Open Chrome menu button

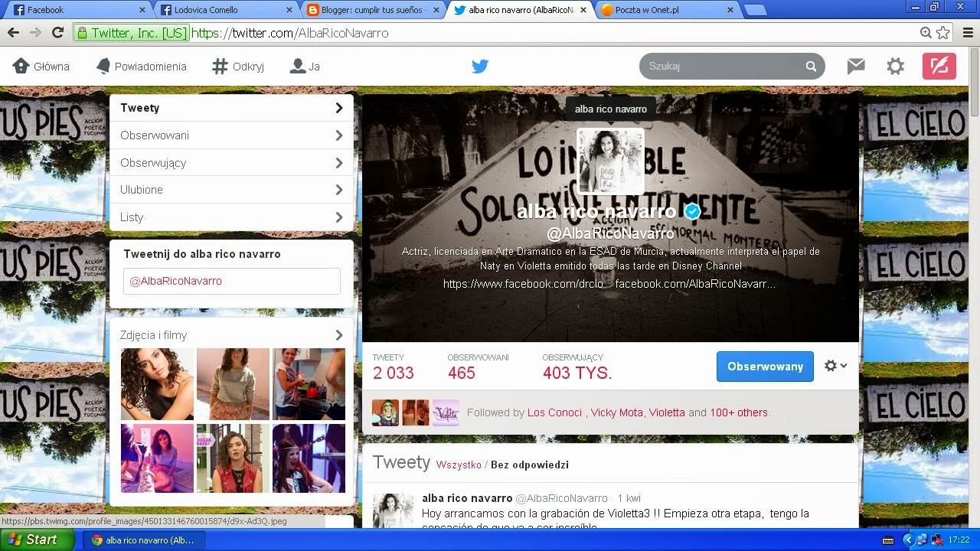coord(967,33)
